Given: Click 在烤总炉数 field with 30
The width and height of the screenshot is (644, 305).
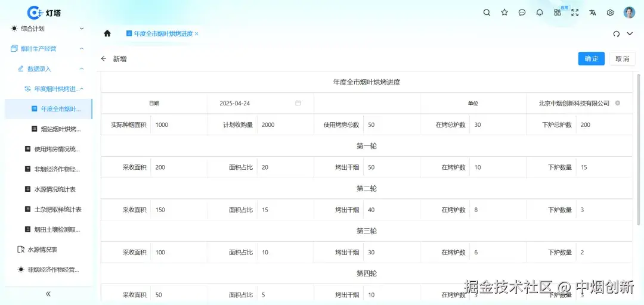Looking at the screenshot, I should pos(498,125).
